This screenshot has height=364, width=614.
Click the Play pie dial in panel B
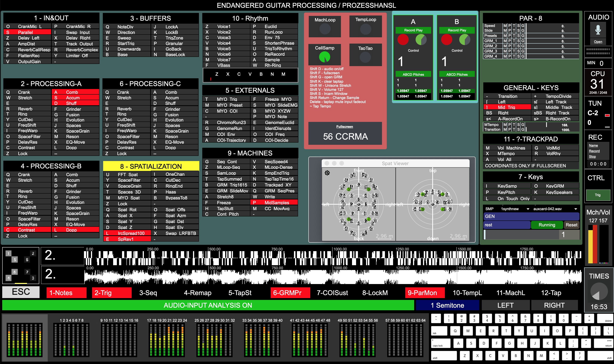click(464, 40)
